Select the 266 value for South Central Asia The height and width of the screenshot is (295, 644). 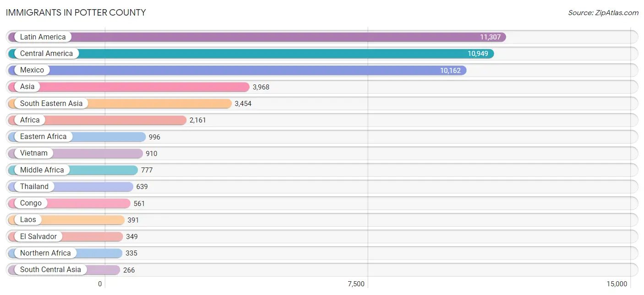(x=129, y=270)
